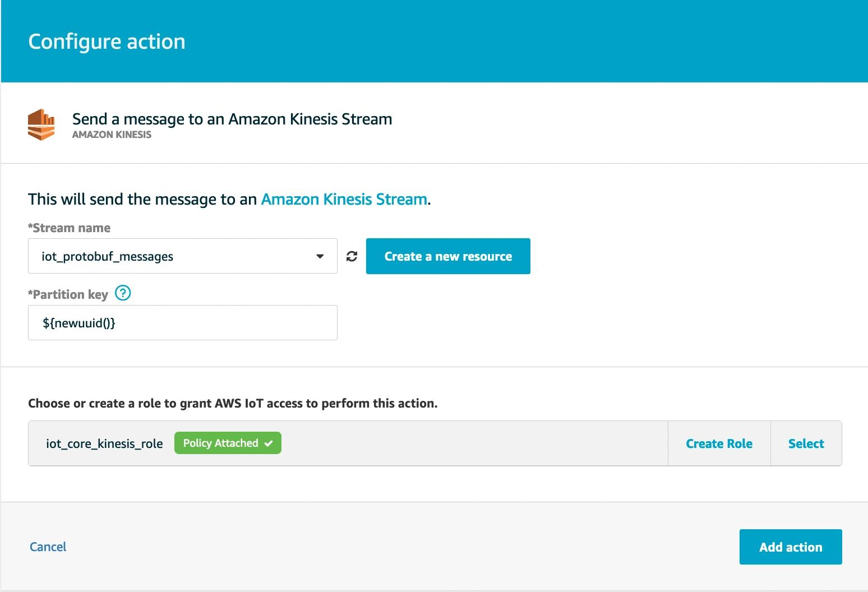This screenshot has width=868, height=592.
Task: Click the Amazon Kinesis service icon
Action: pos(41,124)
